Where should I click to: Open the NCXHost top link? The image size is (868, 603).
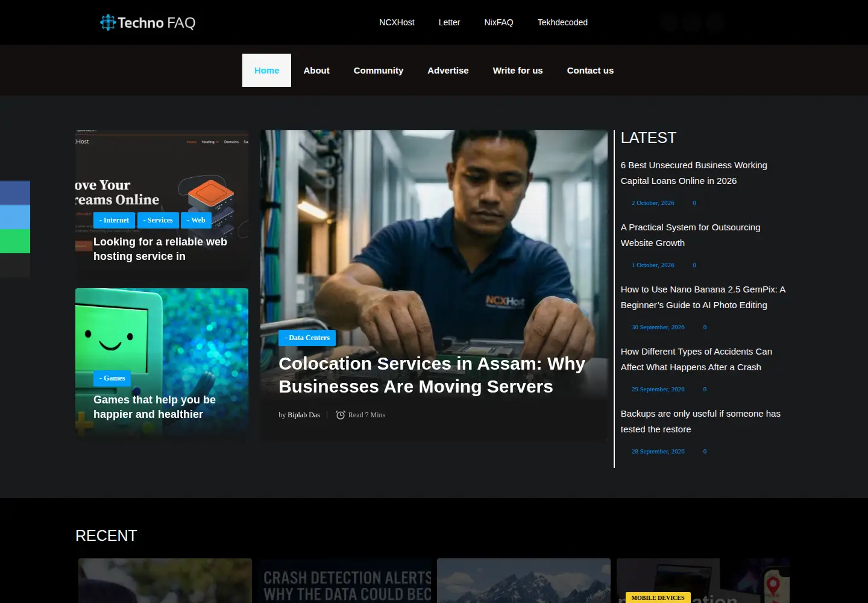click(397, 22)
